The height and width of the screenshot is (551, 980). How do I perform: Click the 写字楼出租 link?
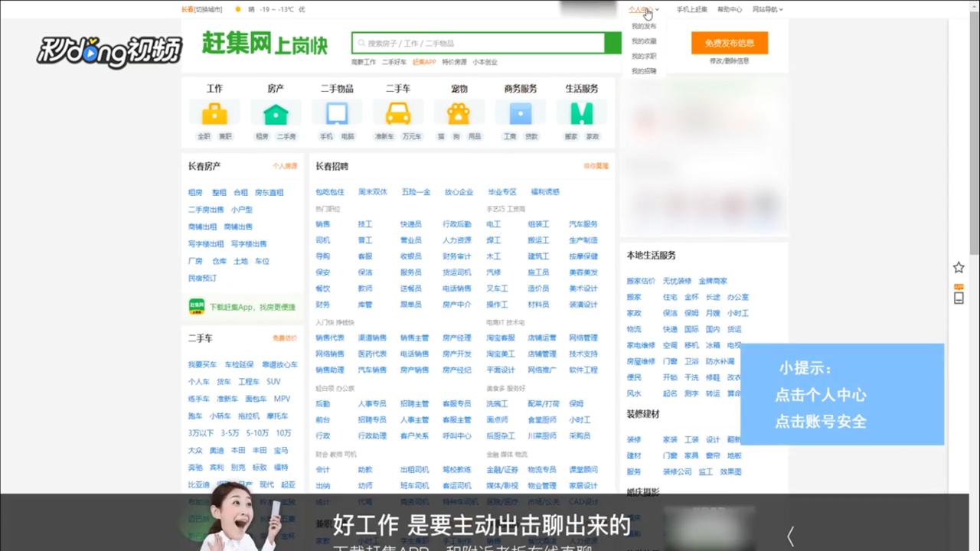coord(206,244)
